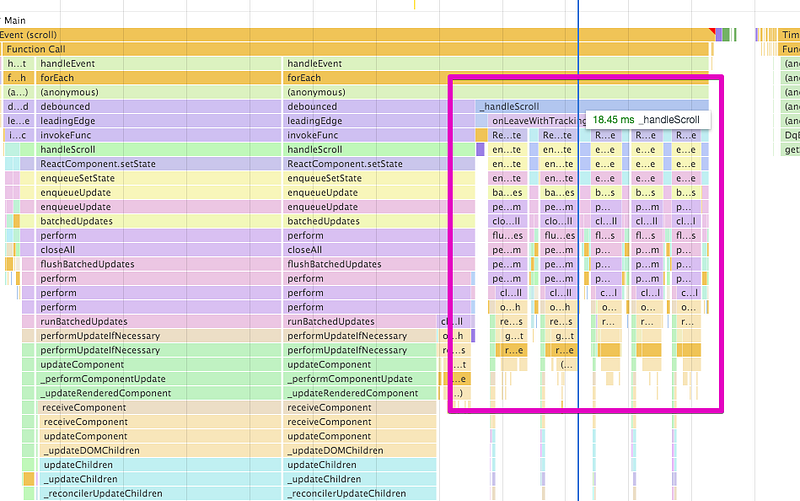Select ReactComponent.setState in the middle stack
The height and width of the screenshot is (501, 800).
(x=379, y=163)
